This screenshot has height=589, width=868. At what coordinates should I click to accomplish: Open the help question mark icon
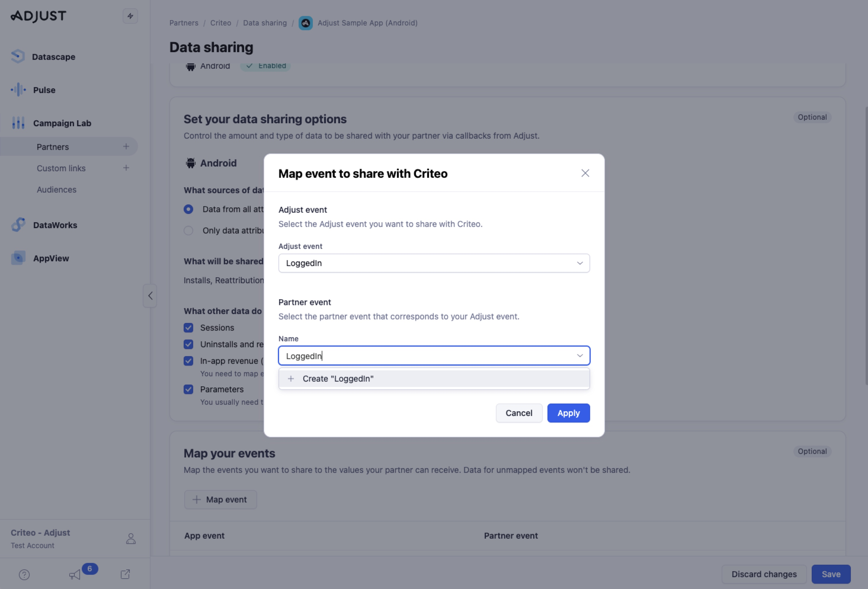pos(24,574)
